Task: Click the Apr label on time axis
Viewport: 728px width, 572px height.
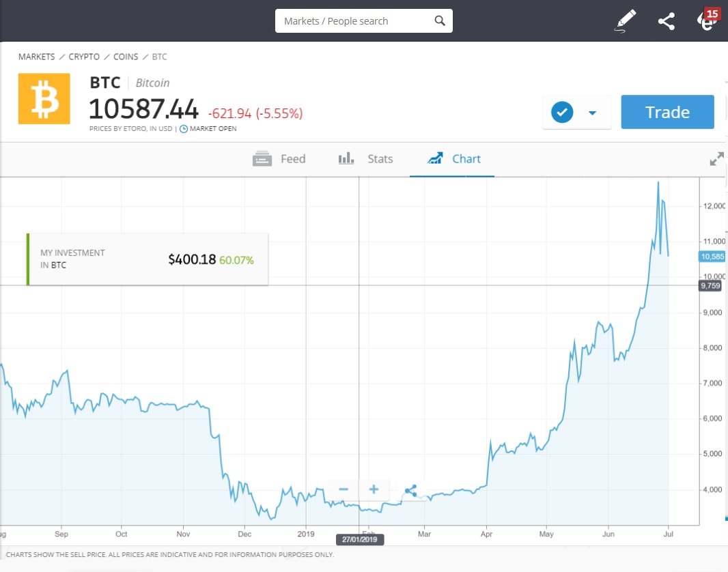Action: coord(486,534)
